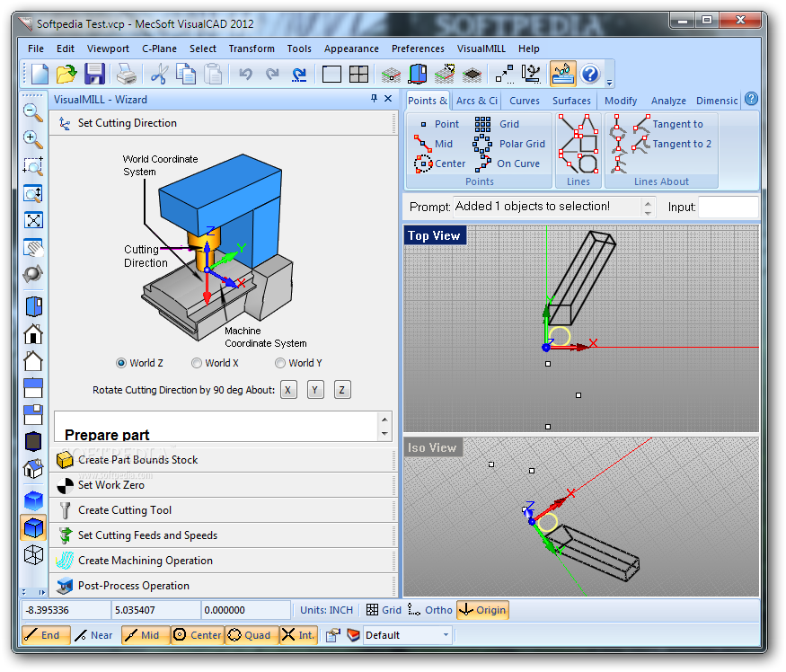This screenshot has width=786, height=672.
Task: Switch to single viewport layout icon
Action: 331,75
